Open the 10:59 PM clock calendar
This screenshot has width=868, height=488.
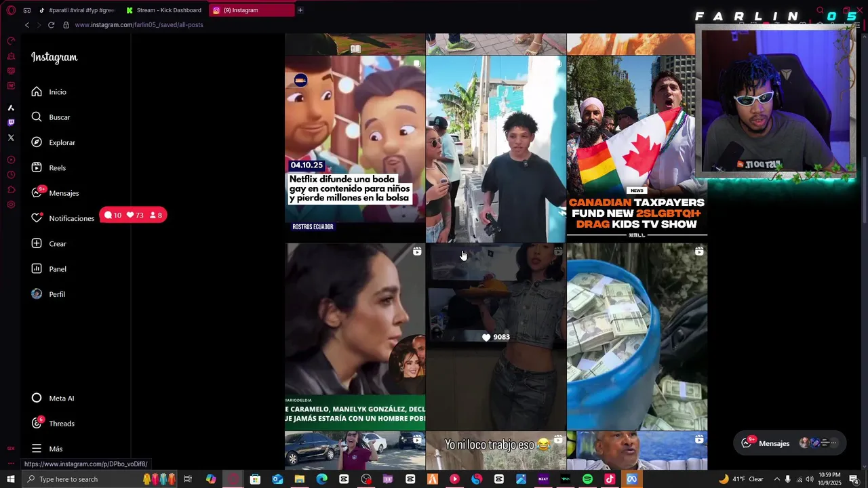coord(829,479)
